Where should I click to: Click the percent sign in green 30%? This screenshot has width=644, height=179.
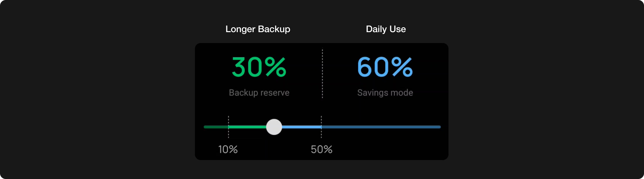click(275, 67)
